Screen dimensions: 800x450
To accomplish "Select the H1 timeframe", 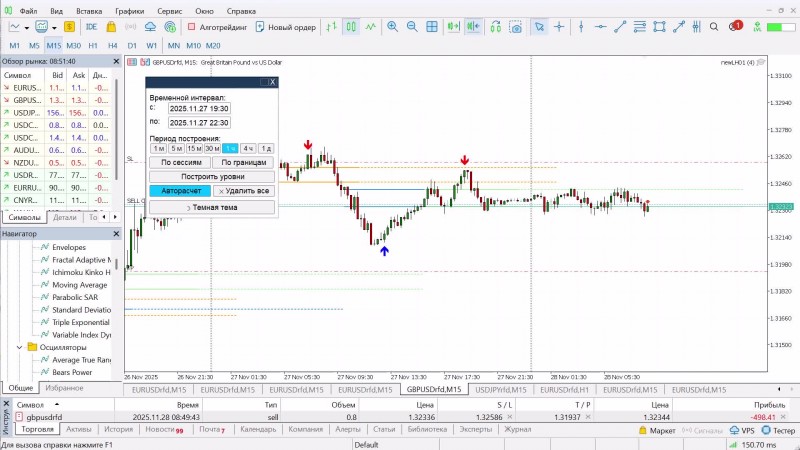I will 93,45.
